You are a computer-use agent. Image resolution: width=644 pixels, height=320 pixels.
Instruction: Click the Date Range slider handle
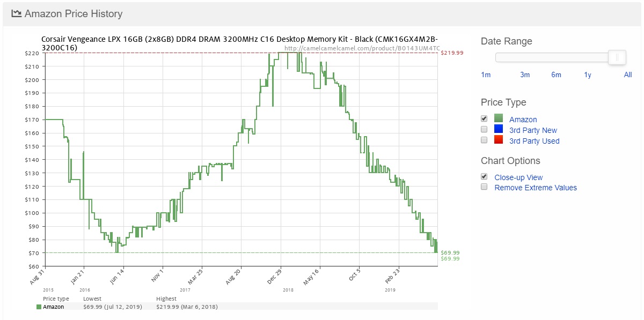(x=617, y=57)
